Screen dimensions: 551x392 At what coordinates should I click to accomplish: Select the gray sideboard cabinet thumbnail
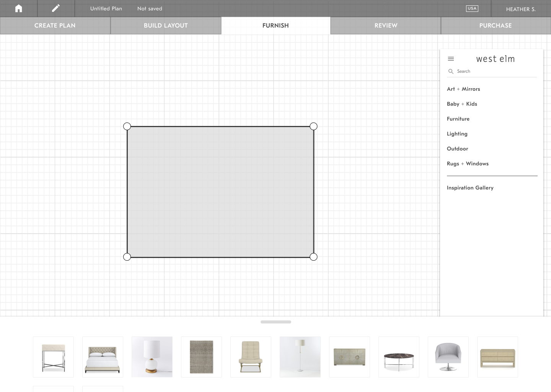[349, 357]
